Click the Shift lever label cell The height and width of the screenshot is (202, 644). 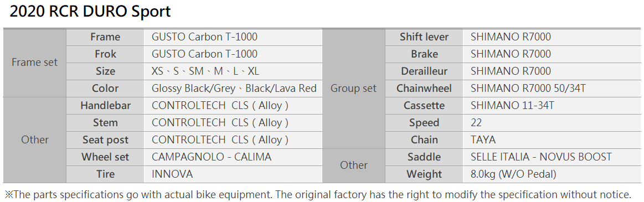pos(424,37)
